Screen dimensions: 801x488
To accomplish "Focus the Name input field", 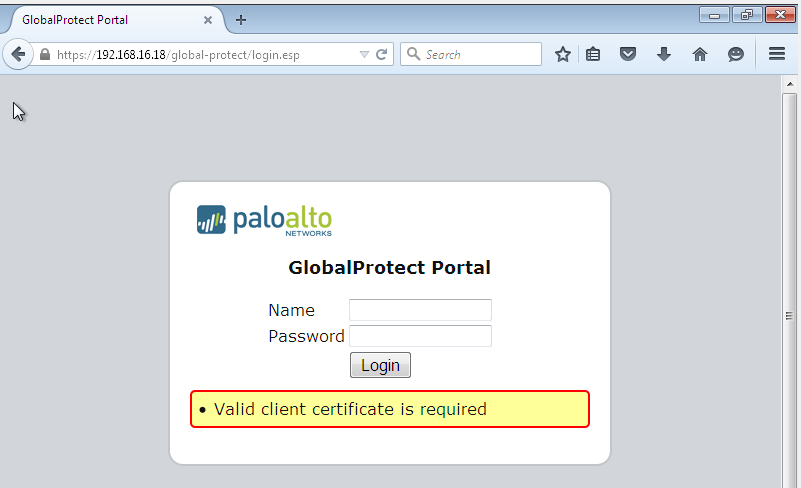I will pyautogui.click(x=420, y=310).
